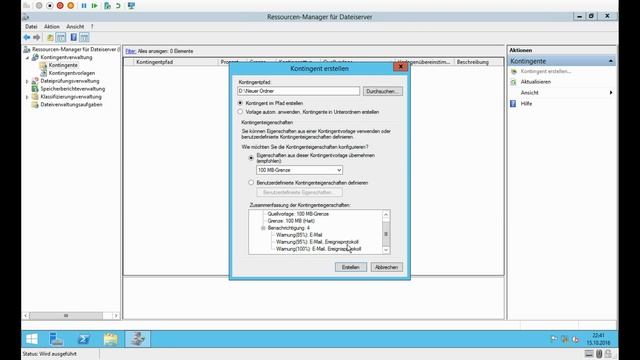Viewport: 640px width, 360px height.
Task: Click the orange Save state VM icon
Action: [71, 6]
